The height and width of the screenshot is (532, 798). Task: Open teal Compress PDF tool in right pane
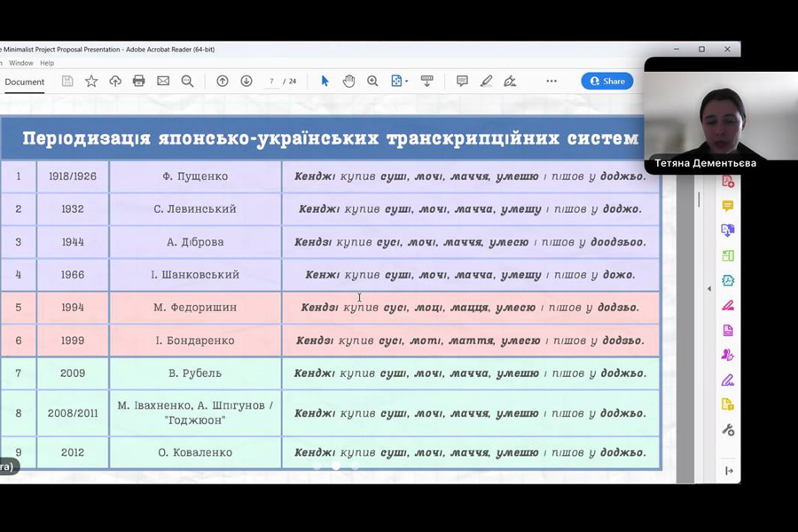pyautogui.click(x=728, y=280)
